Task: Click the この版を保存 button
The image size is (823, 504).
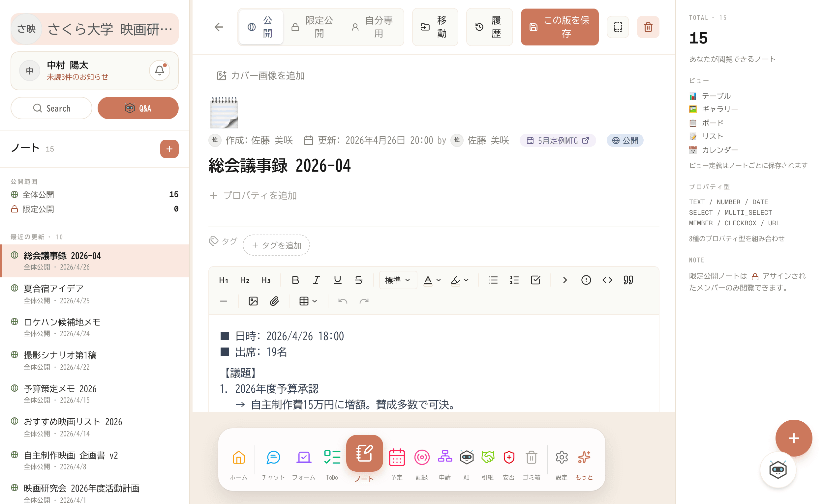Action: (x=560, y=27)
